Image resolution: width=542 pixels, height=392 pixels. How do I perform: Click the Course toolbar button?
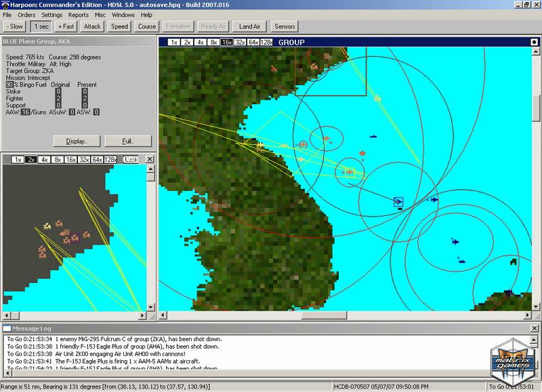147,26
